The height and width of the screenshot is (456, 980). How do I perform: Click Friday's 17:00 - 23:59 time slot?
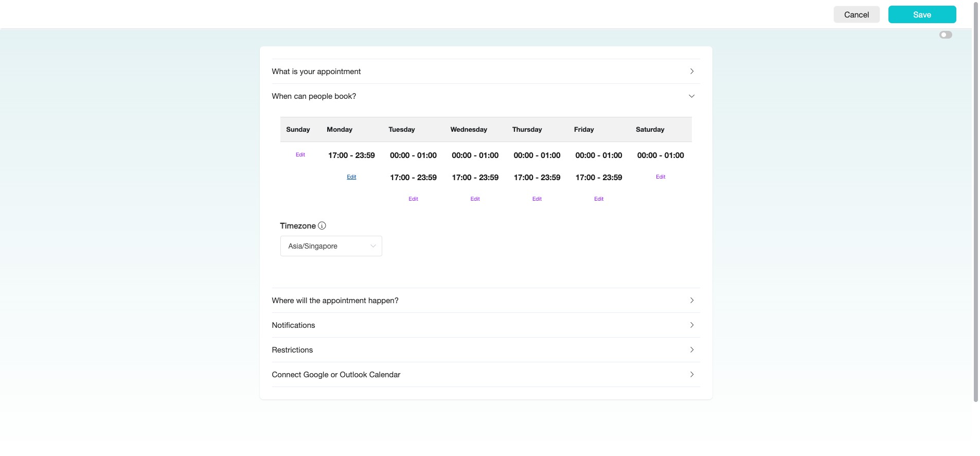point(599,178)
